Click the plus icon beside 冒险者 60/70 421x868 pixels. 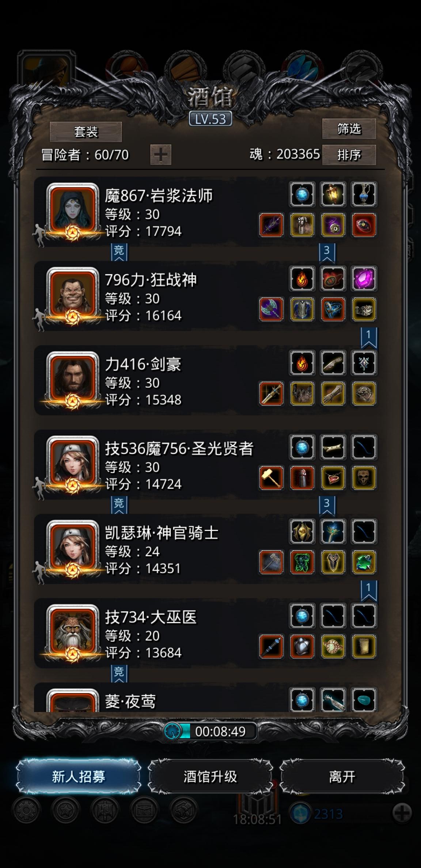(x=161, y=155)
